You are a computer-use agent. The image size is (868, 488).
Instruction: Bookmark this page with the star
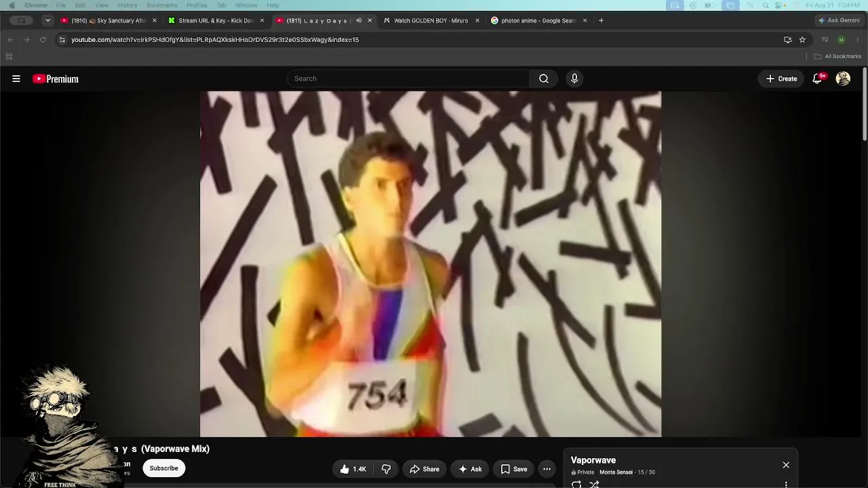pos(802,40)
